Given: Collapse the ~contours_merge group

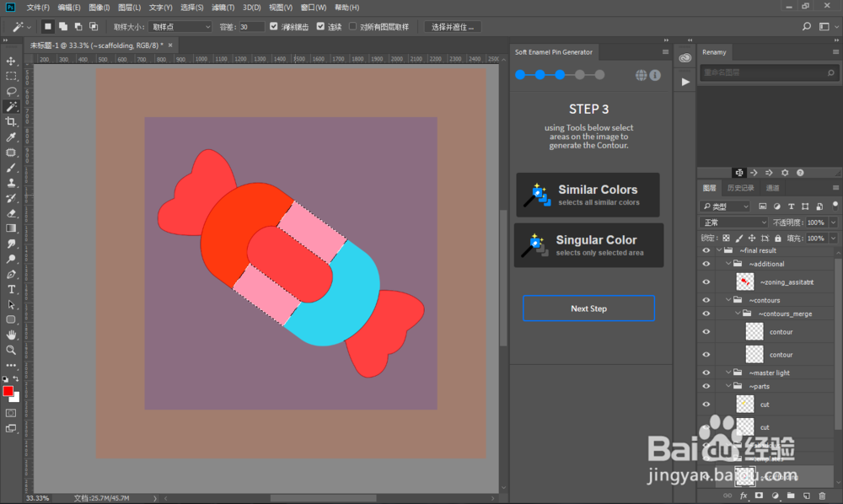Looking at the screenshot, I should click(x=738, y=314).
